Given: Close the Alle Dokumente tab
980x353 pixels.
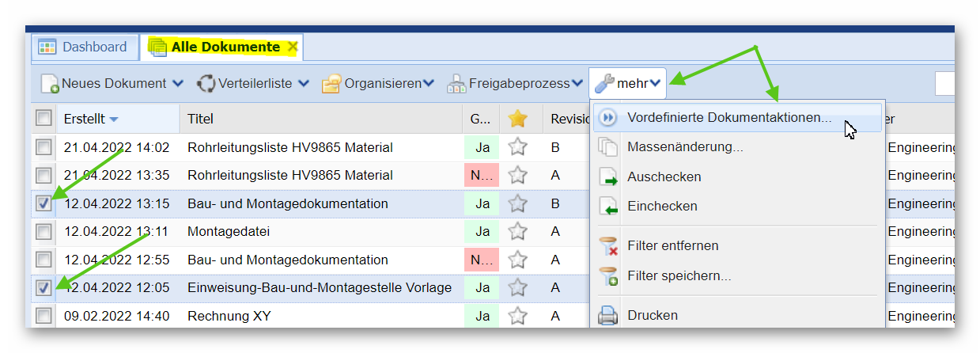Looking at the screenshot, I should pos(292,47).
